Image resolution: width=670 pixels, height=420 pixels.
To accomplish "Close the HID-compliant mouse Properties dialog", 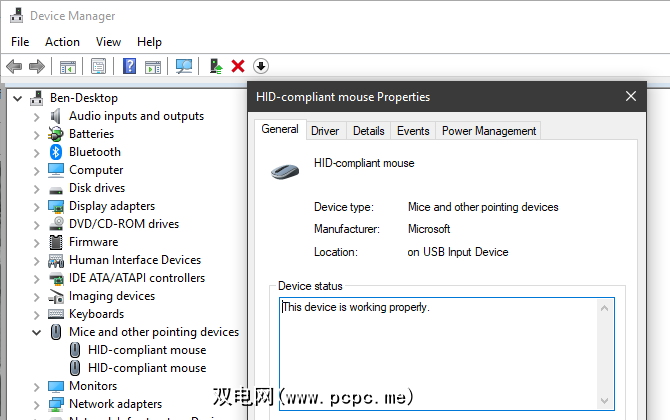I will coord(631,97).
